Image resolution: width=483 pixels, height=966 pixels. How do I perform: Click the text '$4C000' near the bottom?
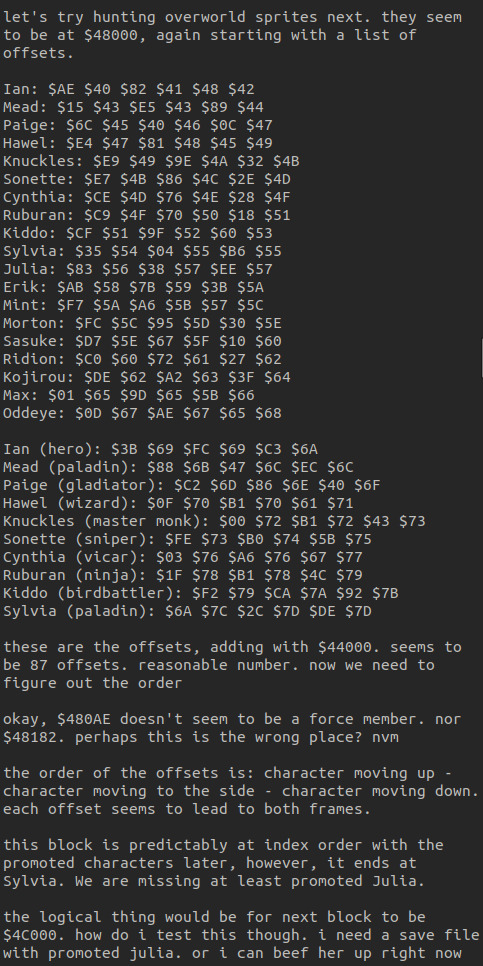pos(30,935)
